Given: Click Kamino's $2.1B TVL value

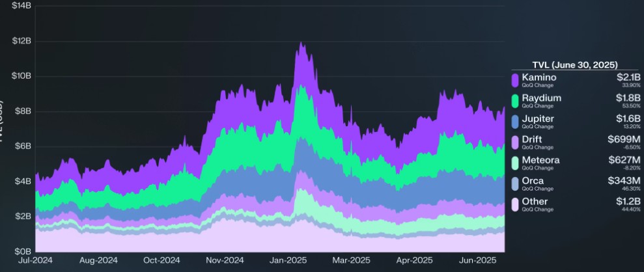Looking at the screenshot, I should click(x=629, y=77).
